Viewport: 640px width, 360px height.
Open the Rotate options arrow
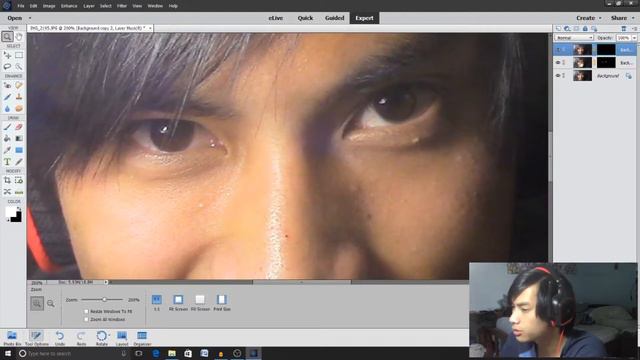tap(109, 335)
